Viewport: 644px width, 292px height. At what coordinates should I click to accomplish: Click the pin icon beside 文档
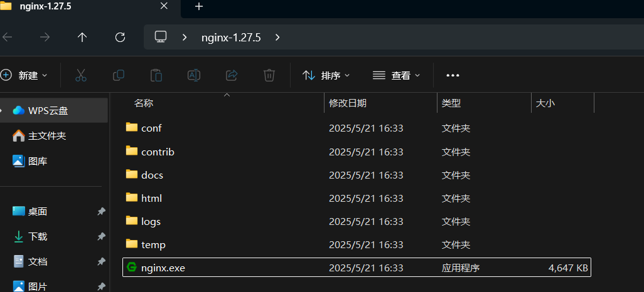pyautogui.click(x=101, y=262)
